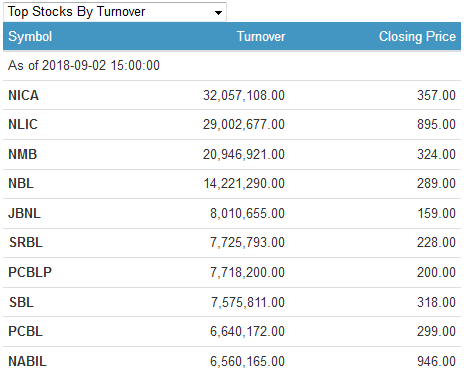Click the NABIL closing price 946.00

tap(436, 361)
